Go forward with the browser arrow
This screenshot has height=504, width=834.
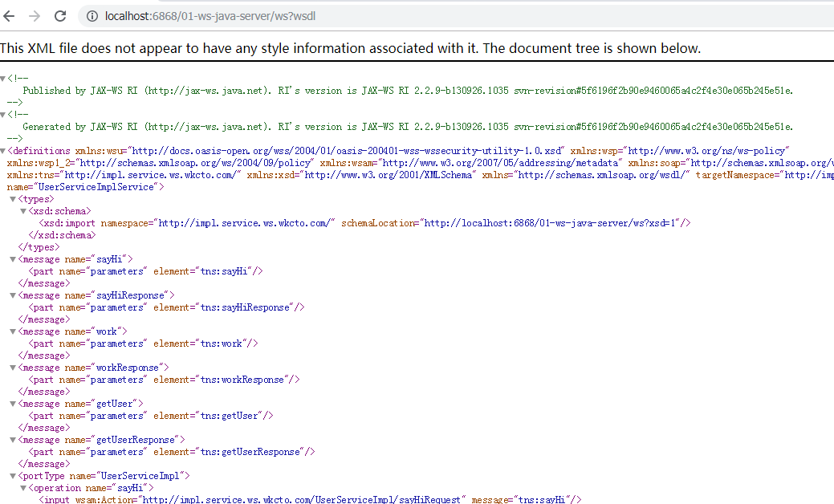tap(35, 16)
